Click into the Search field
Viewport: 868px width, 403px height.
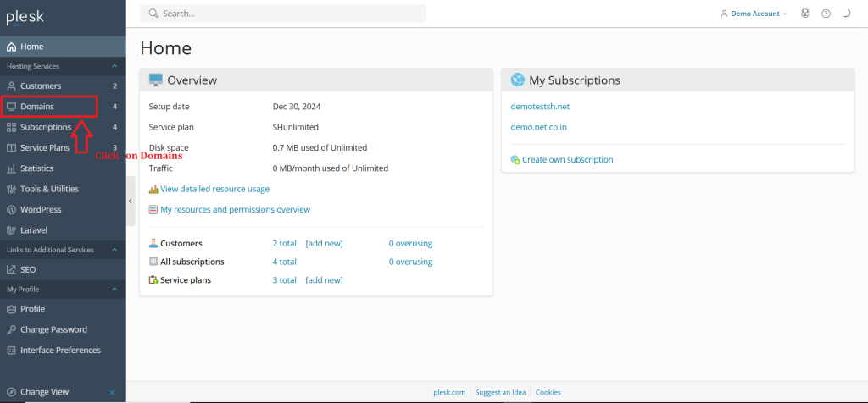tap(283, 14)
